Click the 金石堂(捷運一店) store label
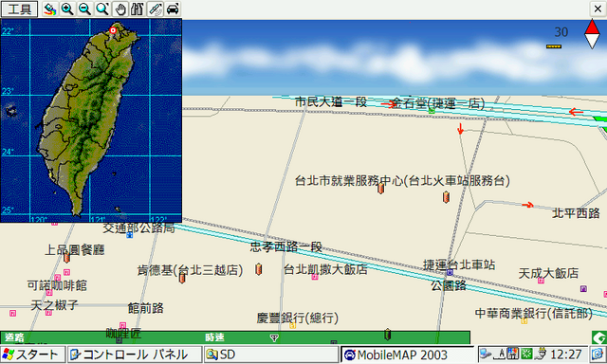 (438, 103)
